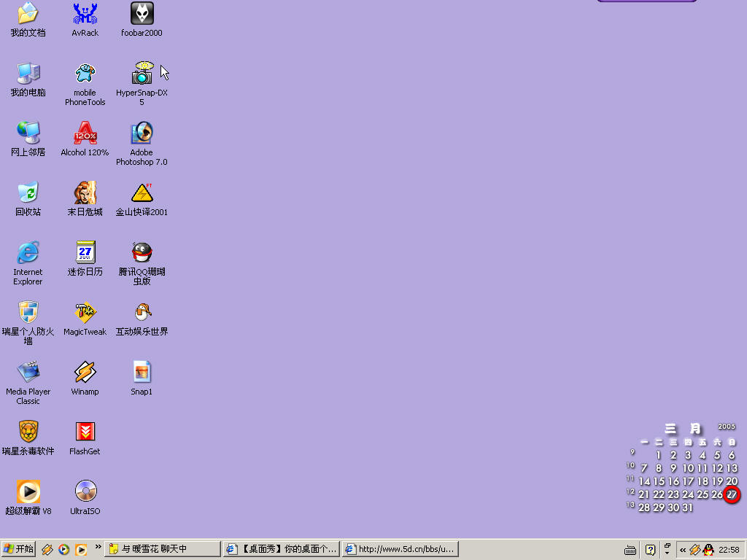Launch 瑞星杀毒软件 antivirus icon
This screenshot has width=747, height=560.
28,432
